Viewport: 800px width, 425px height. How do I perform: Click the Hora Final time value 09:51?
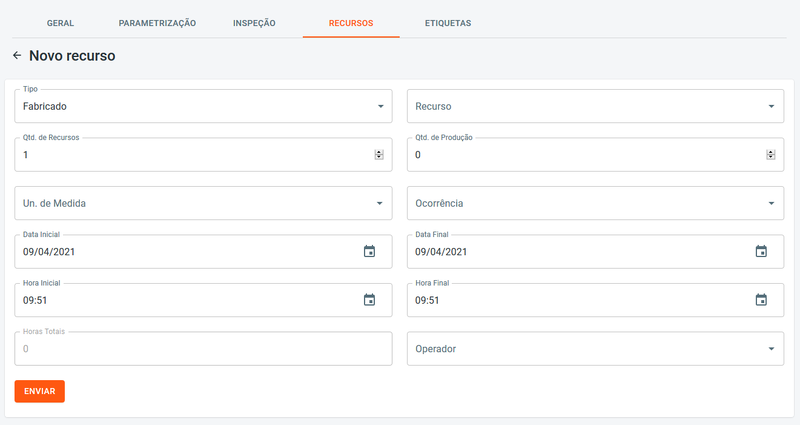point(427,301)
